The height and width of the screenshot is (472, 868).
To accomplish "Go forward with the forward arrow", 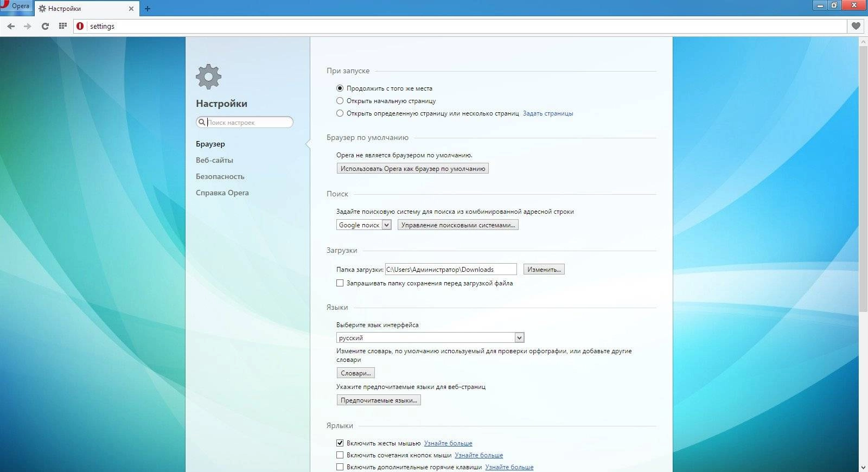I will tap(28, 26).
